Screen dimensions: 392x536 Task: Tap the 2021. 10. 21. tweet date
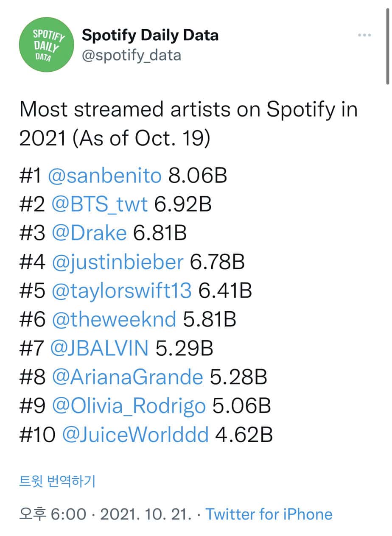tap(146, 514)
